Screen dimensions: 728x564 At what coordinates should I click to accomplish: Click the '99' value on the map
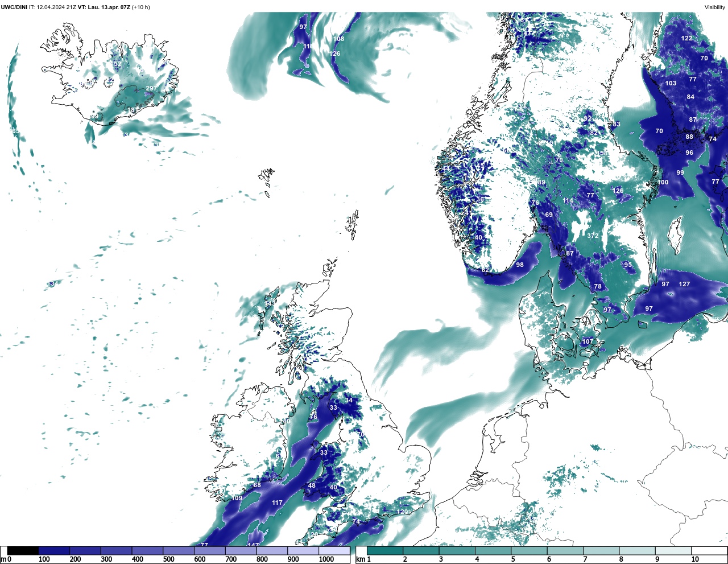click(x=680, y=172)
